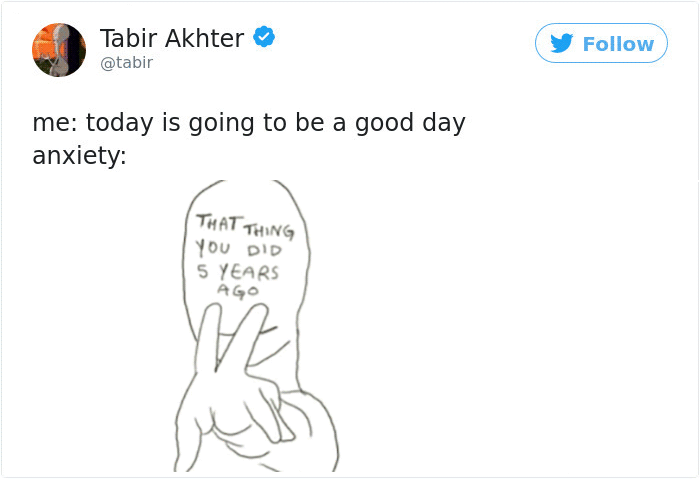Viewport: 700px width, 479px height.
Task: Click the word 'me:' in tweet
Action: (x=55, y=123)
